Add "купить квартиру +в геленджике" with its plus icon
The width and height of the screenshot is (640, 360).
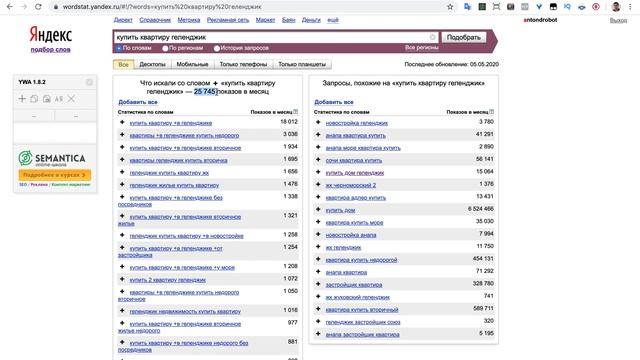click(x=122, y=122)
